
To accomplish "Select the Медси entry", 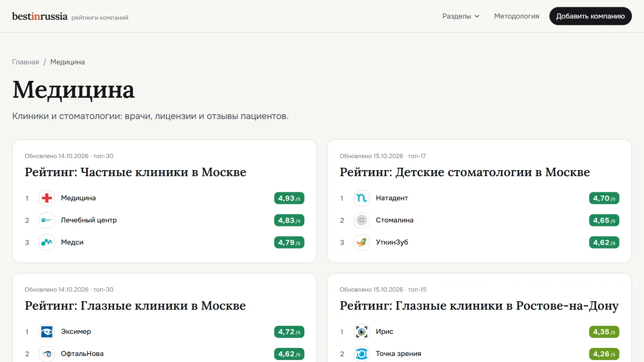I will (x=72, y=242).
